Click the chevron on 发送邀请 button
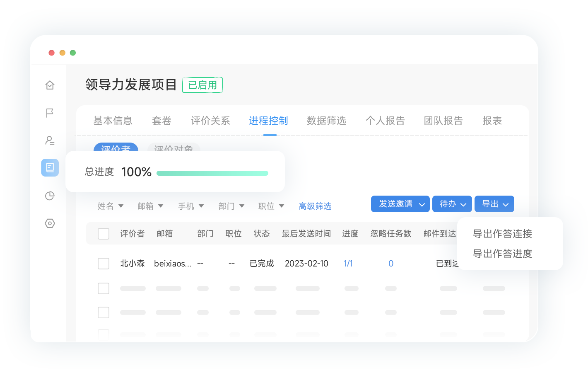 coord(422,204)
